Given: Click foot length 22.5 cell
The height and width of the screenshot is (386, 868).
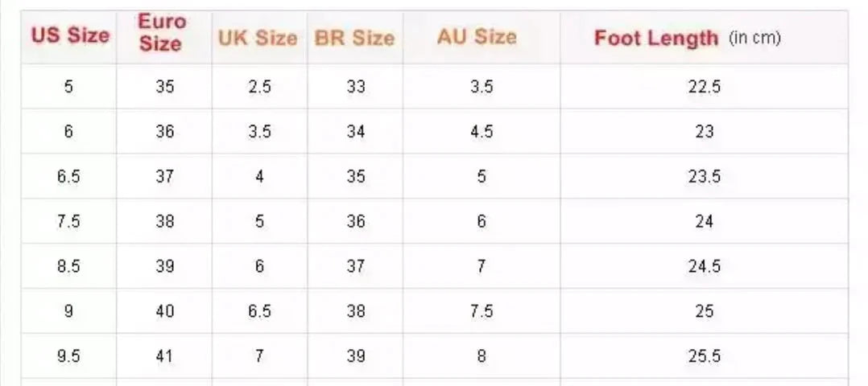Looking at the screenshot, I should [x=704, y=87].
